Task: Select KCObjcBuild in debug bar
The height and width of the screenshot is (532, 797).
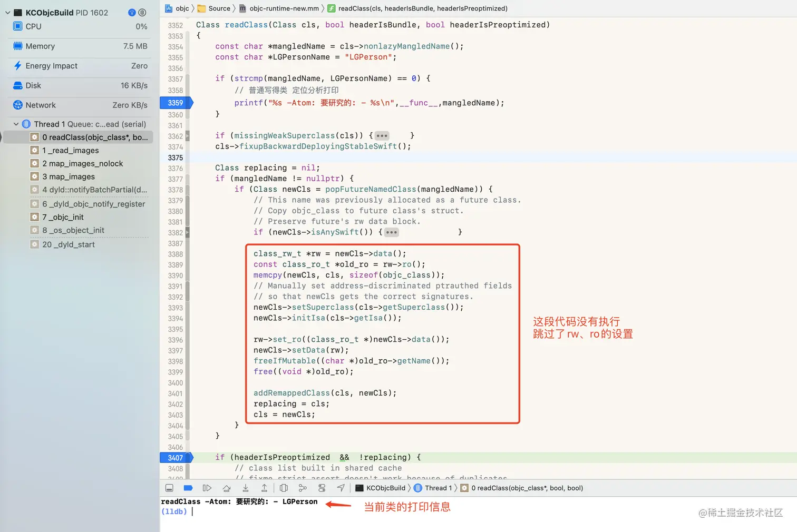Action: (x=381, y=488)
